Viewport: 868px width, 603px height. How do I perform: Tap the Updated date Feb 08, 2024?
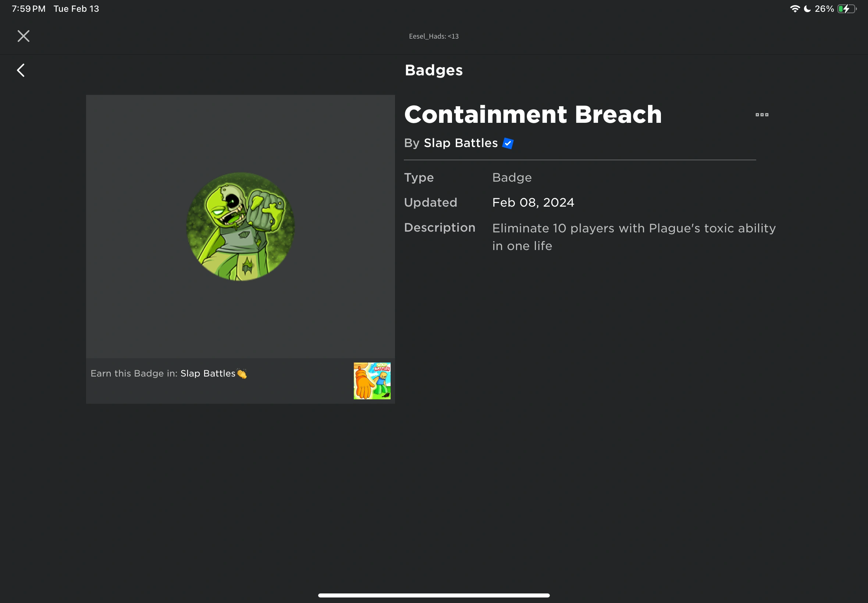click(533, 203)
